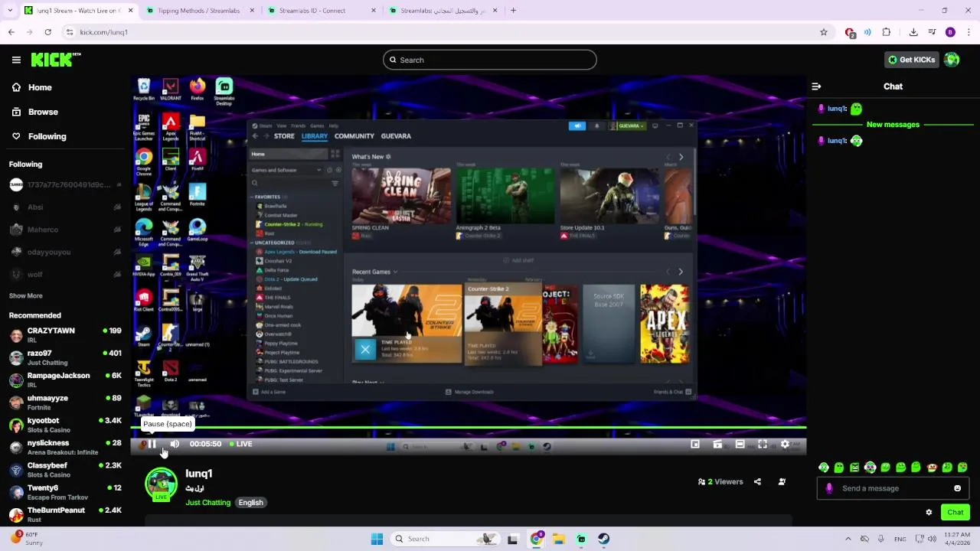Click the lunq1 streamer avatar
The image size is (980, 551).
click(x=161, y=484)
